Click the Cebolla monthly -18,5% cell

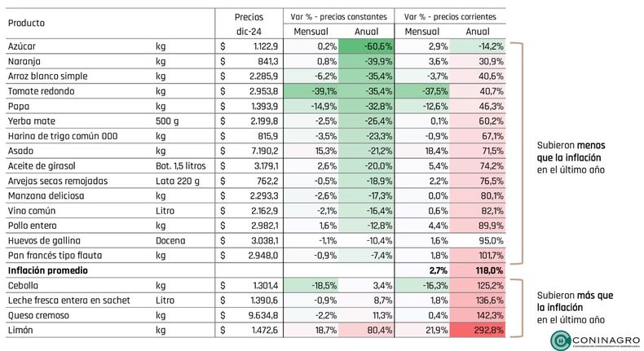[x=311, y=285]
